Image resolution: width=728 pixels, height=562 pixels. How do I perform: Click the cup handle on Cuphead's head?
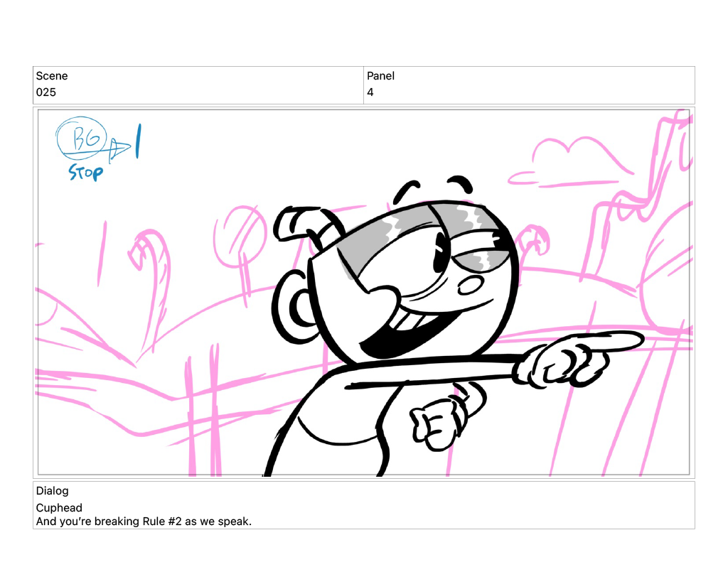pyautogui.click(x=291, y=313)
